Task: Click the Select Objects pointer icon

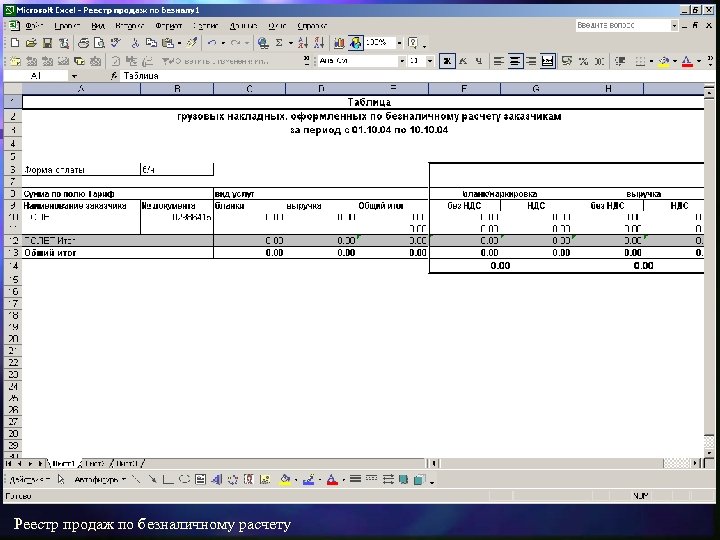Action: click(61, 480)
